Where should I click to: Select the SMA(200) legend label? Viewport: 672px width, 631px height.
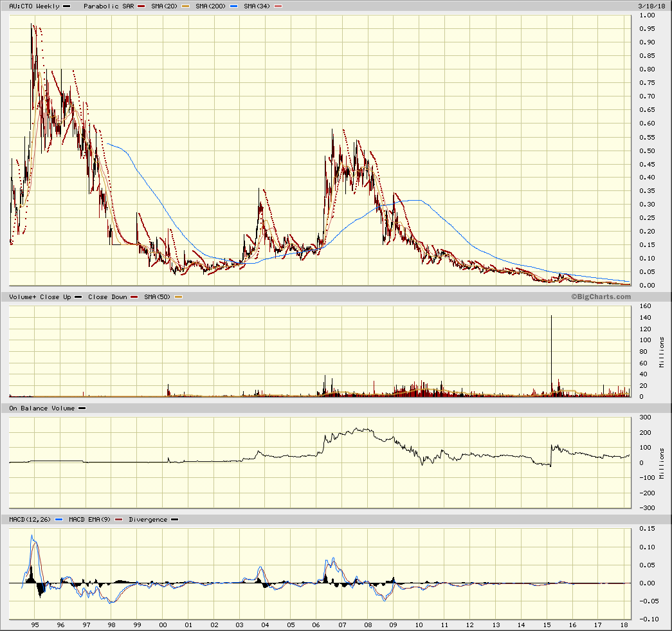pos(210,6)
